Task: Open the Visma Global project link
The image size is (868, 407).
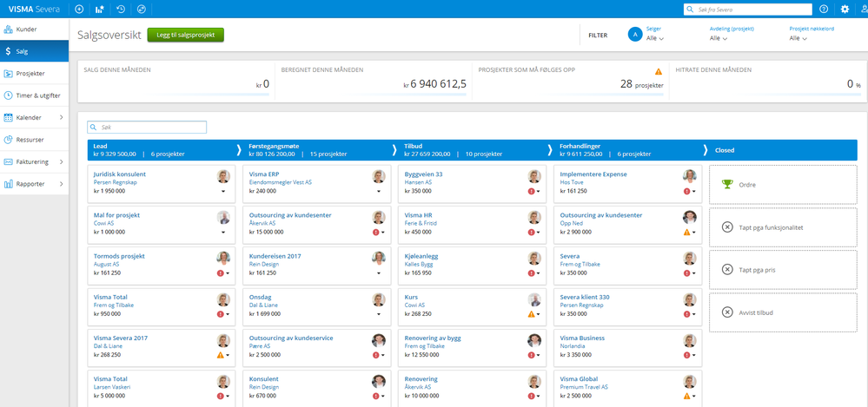Action: click(579, 379)
